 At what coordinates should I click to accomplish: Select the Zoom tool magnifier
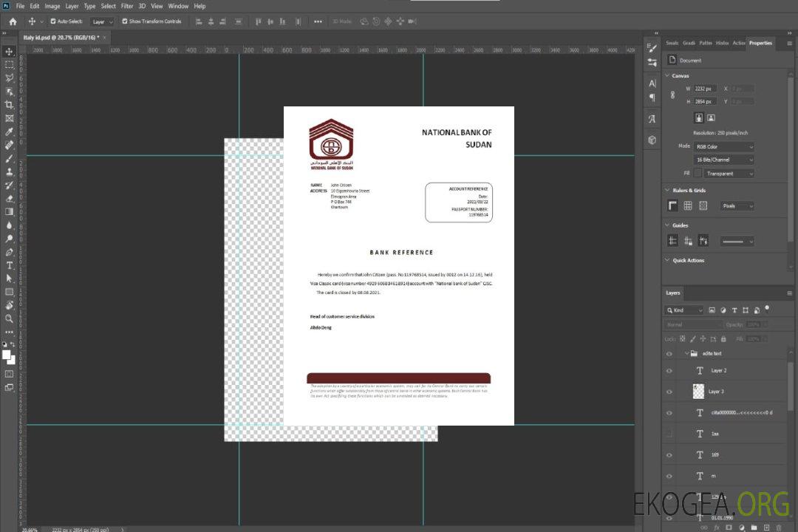(x=10, y=318)
